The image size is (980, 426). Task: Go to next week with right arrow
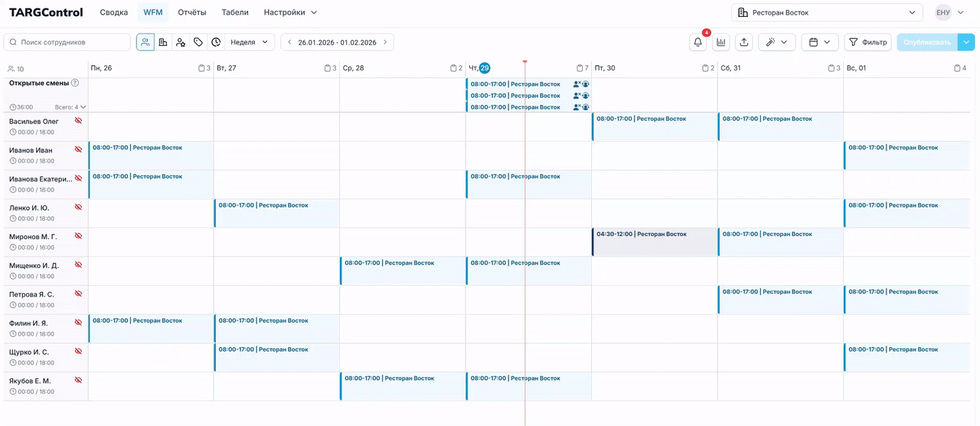tap(385, 42)
